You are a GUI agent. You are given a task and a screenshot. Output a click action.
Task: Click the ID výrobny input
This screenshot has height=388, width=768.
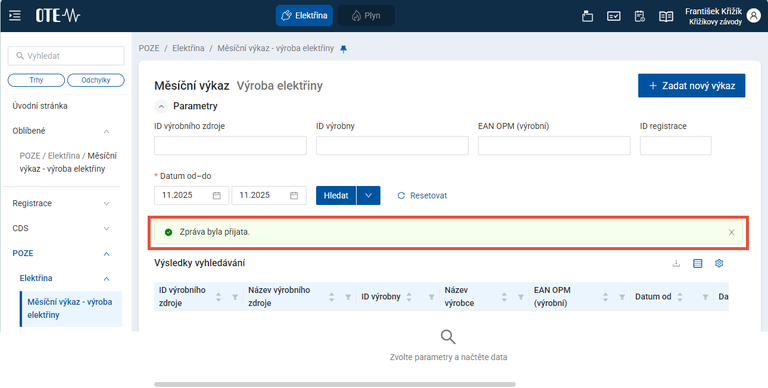392,146
